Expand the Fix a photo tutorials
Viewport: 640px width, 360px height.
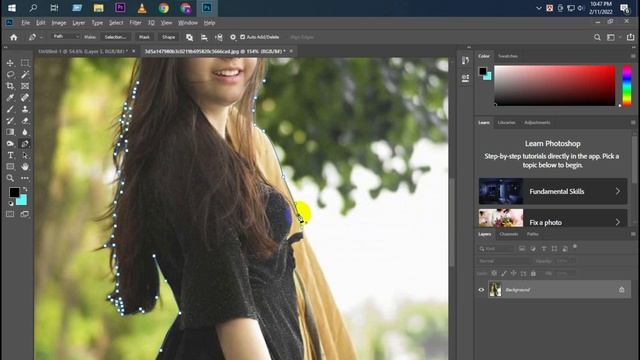pyautogui.click(x=553, y=218)
